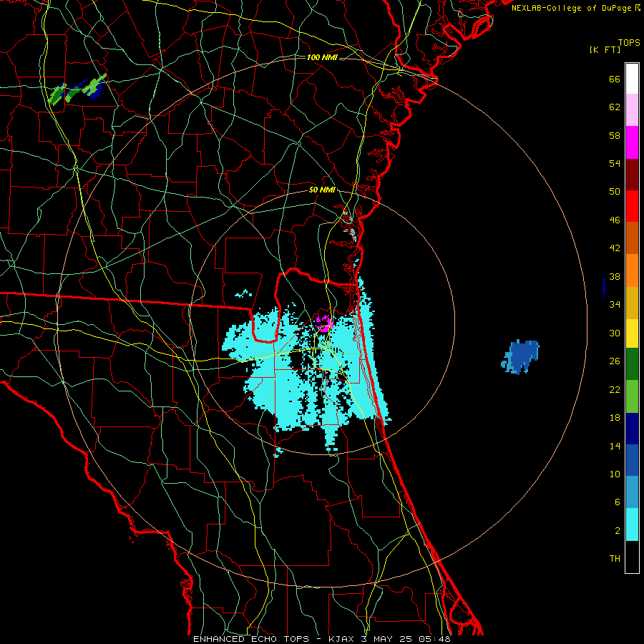Select the yellow legend swatch
This screenshot has width=644, height=644.
point(632,333)
